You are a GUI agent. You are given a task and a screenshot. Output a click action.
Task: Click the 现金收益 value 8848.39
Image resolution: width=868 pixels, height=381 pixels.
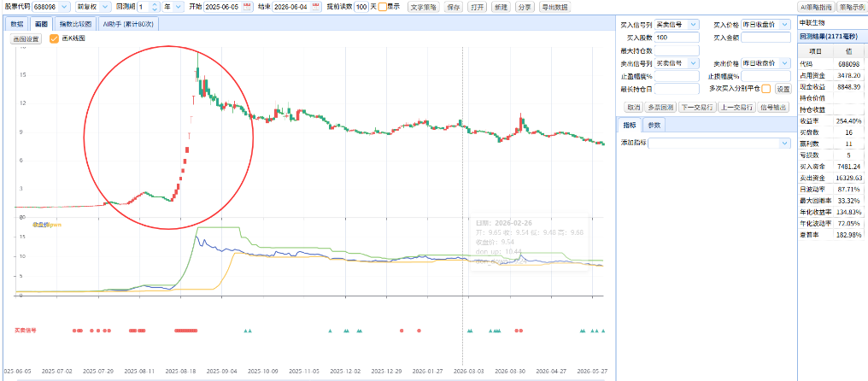click(850, 87)
